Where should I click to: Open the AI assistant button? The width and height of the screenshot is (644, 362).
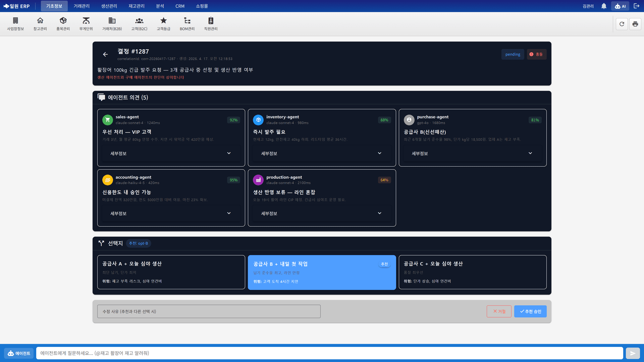click(620, 6)
